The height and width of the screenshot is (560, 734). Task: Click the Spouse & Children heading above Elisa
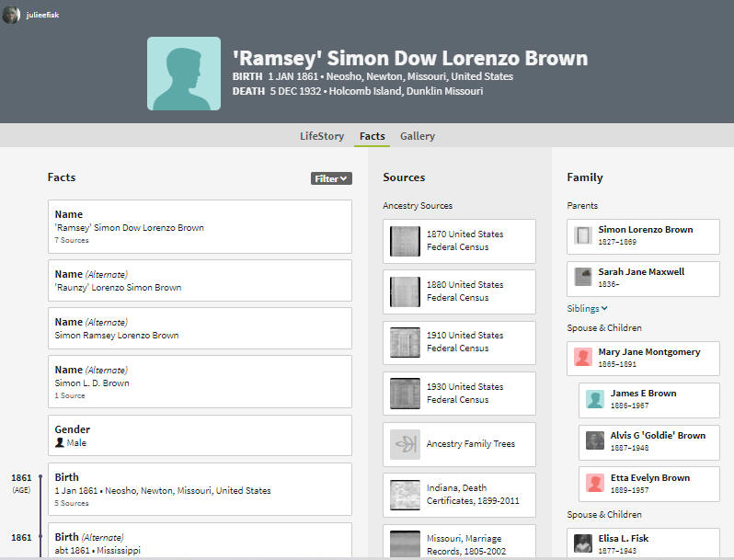pos(604,515)
